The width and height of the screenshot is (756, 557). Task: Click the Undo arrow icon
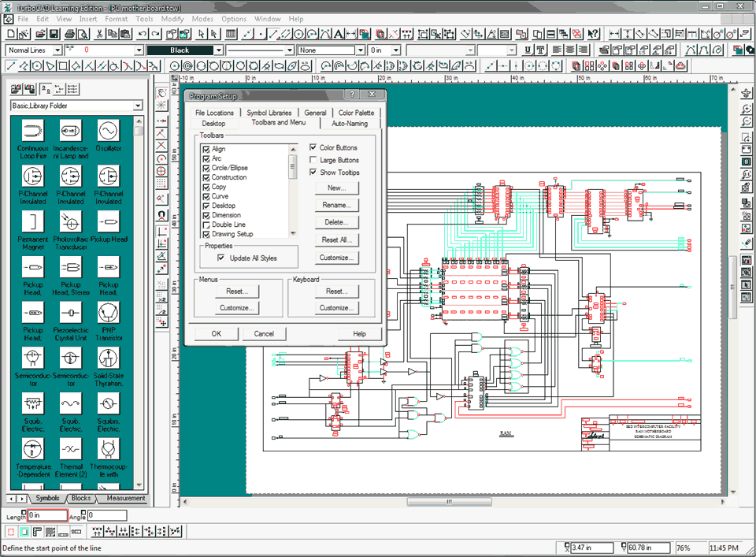click(142, 35)
